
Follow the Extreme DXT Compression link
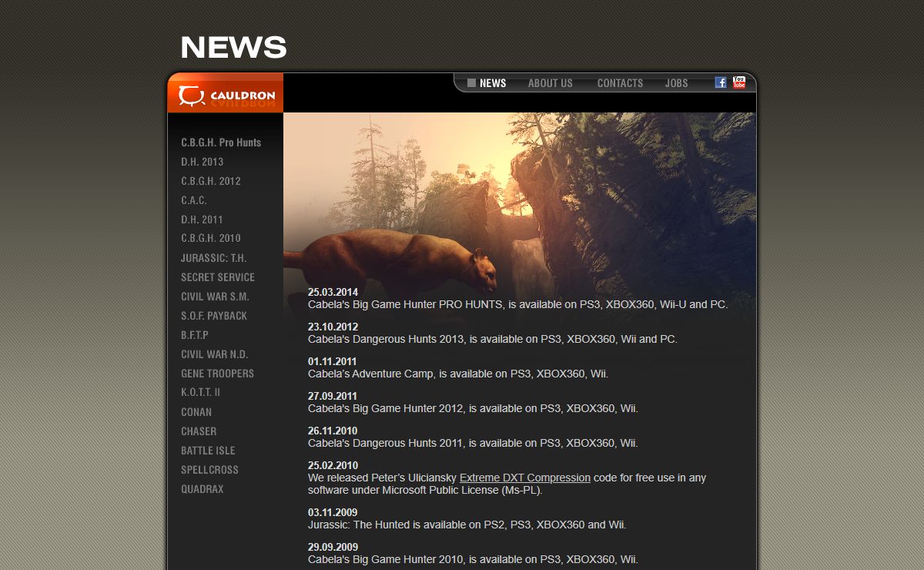(x=525, y=478)
